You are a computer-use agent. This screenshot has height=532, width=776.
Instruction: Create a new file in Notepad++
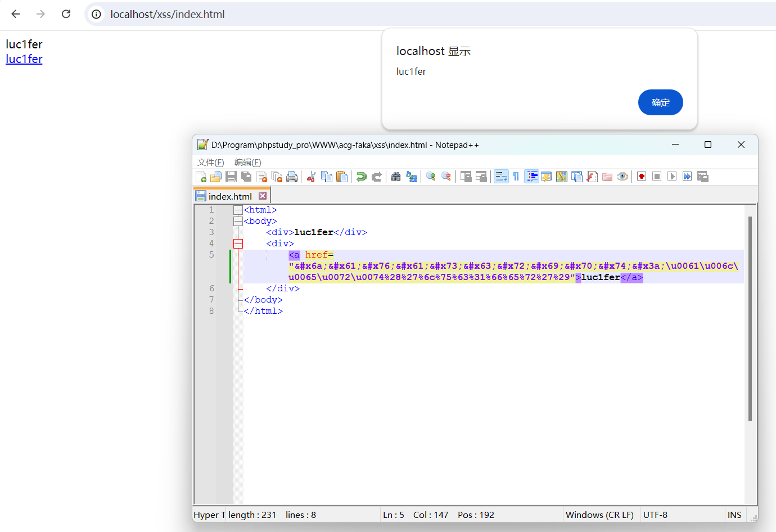pyautogui.click(x=201, y=177)
